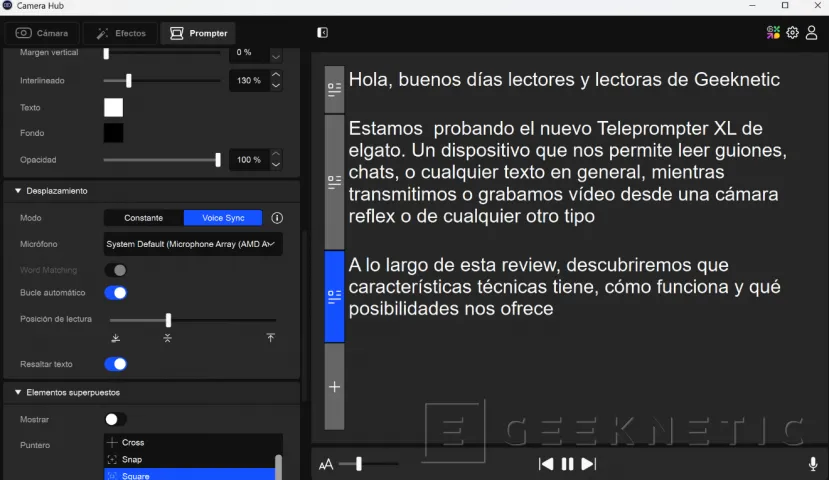Select Voice Sync scrolling mode

pos(223,218)
